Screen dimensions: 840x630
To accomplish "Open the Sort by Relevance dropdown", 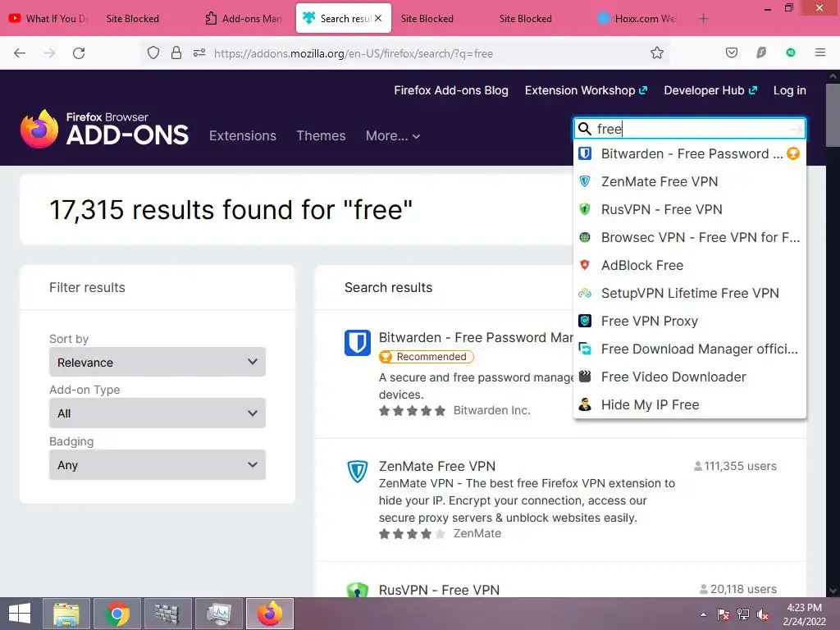I will 157,362.
